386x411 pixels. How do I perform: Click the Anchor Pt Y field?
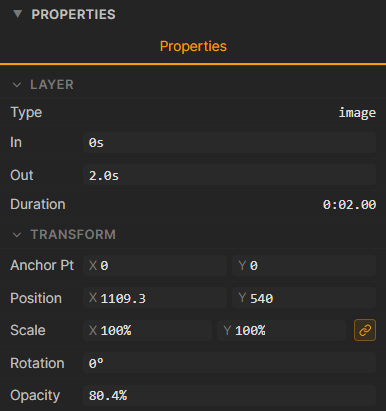pos(304,265)
